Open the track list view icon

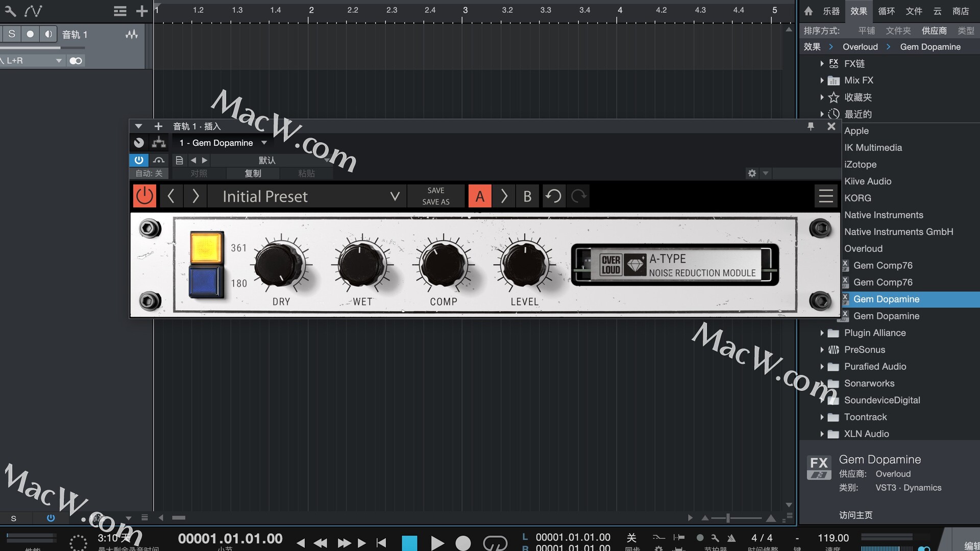click(120, 11)
